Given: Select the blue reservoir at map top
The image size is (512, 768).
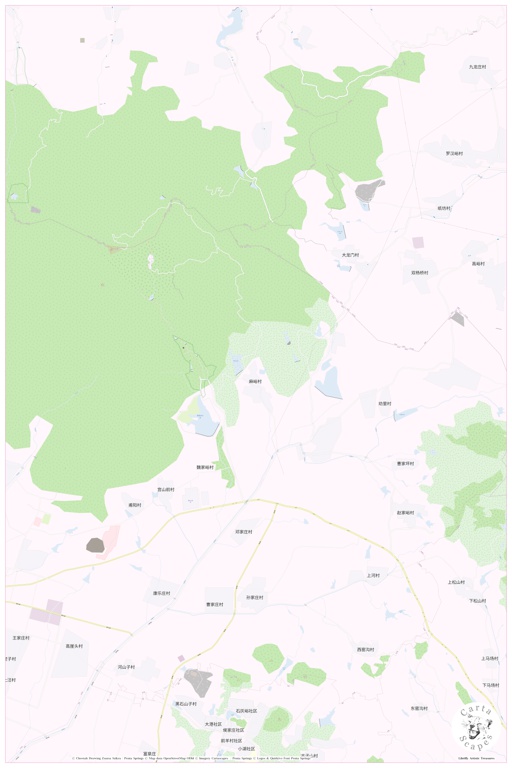Looking at the screenshot, I should point(230,28).
